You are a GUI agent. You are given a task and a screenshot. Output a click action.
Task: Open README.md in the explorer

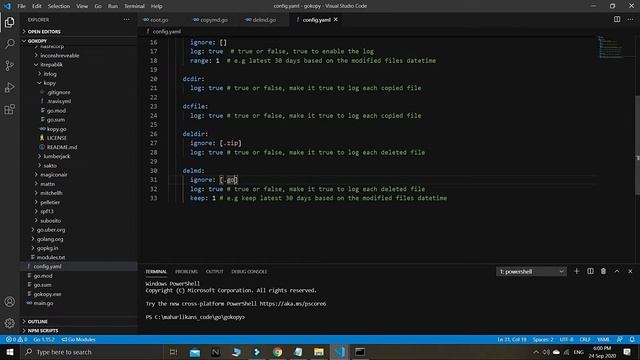pyautogui.click(x=61, y=147)
